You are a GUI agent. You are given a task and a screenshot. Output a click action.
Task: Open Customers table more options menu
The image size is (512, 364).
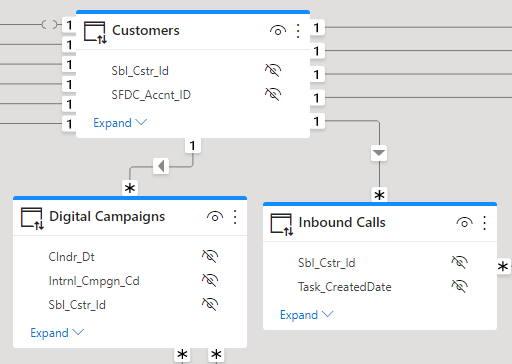[x=298, y=31]
